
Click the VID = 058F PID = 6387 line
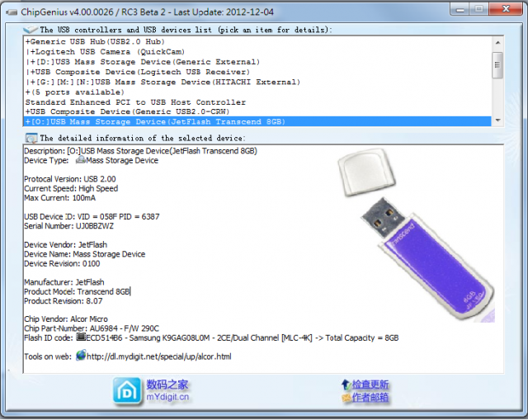92,216
